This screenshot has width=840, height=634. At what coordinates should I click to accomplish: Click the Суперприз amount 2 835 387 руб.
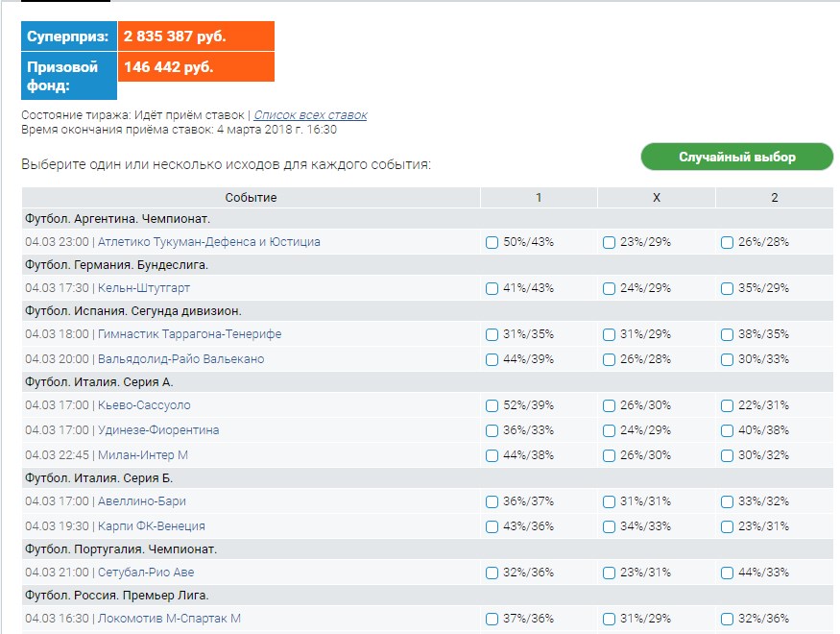coord(175,37)
